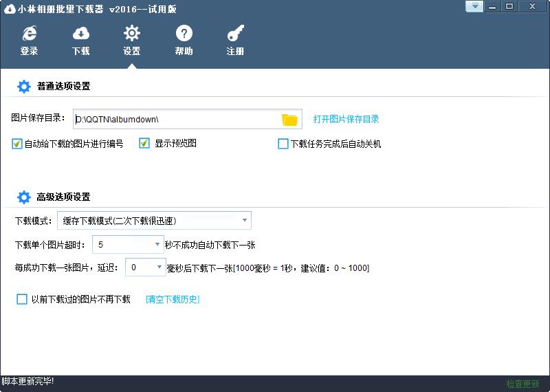Click clear download history (清空下载历史) link

pos(173,299)
